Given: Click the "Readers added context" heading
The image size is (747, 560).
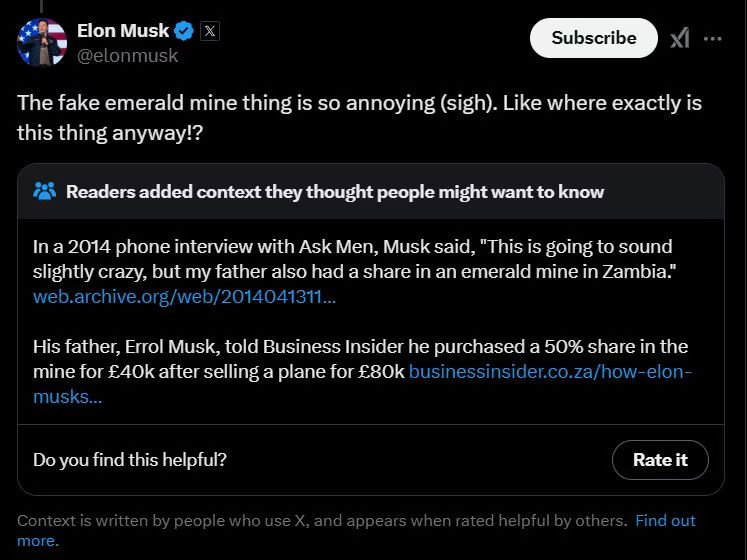Looking at the screenshot, I should 335,191.
